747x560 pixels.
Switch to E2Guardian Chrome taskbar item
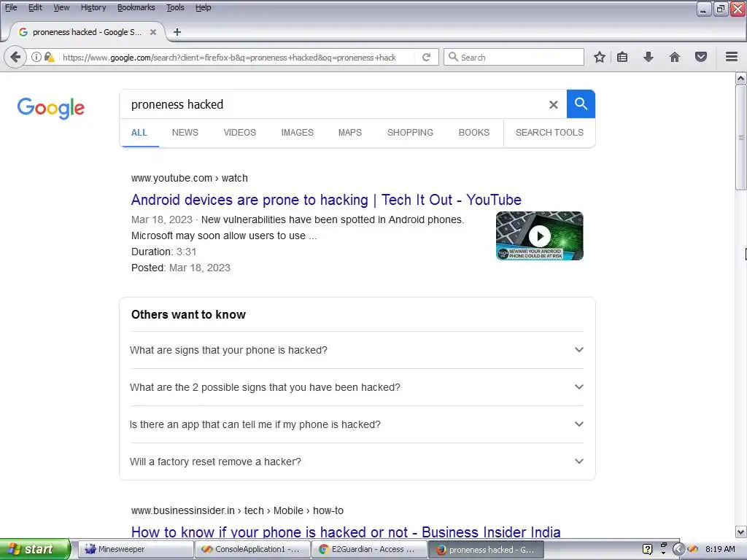(369, 549)
